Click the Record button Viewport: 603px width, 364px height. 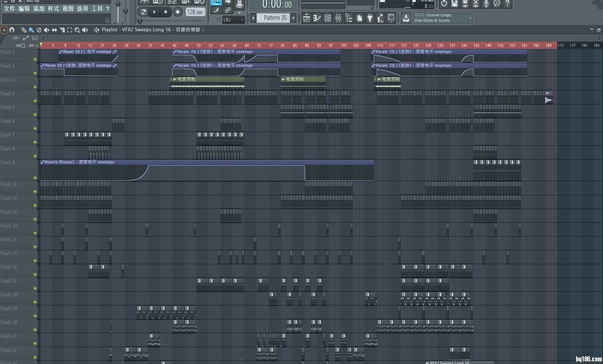(x=177, y=12)
